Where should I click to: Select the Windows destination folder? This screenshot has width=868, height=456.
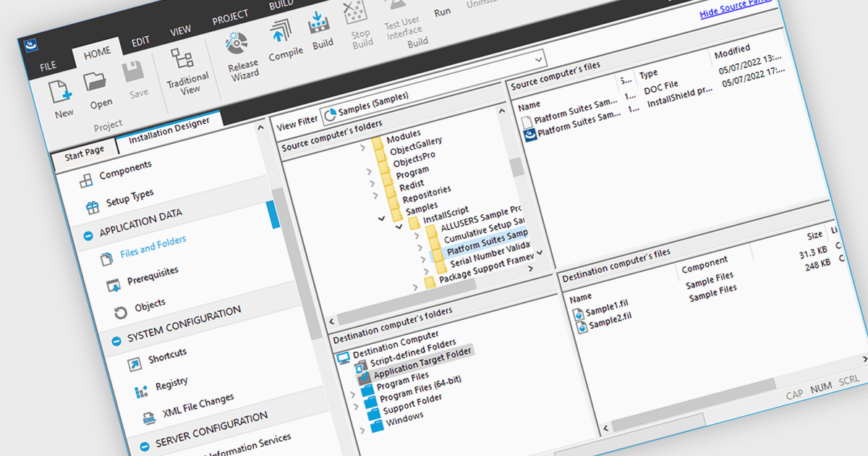coord(404,419)
